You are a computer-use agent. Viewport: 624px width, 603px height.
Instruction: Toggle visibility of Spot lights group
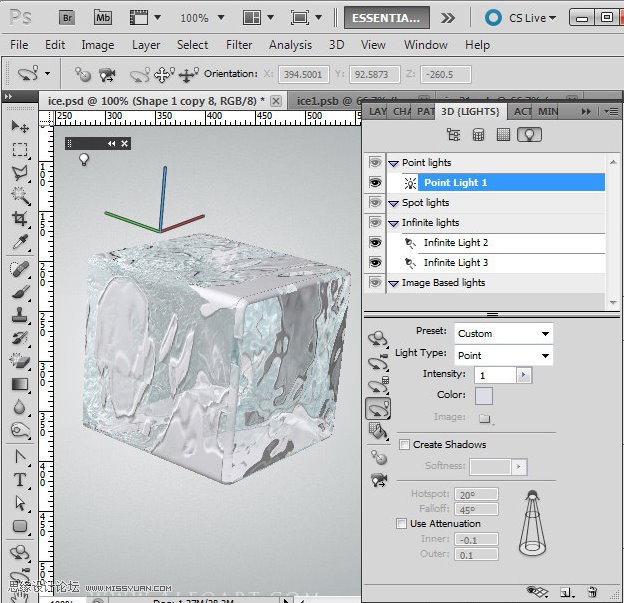[375, 202]
